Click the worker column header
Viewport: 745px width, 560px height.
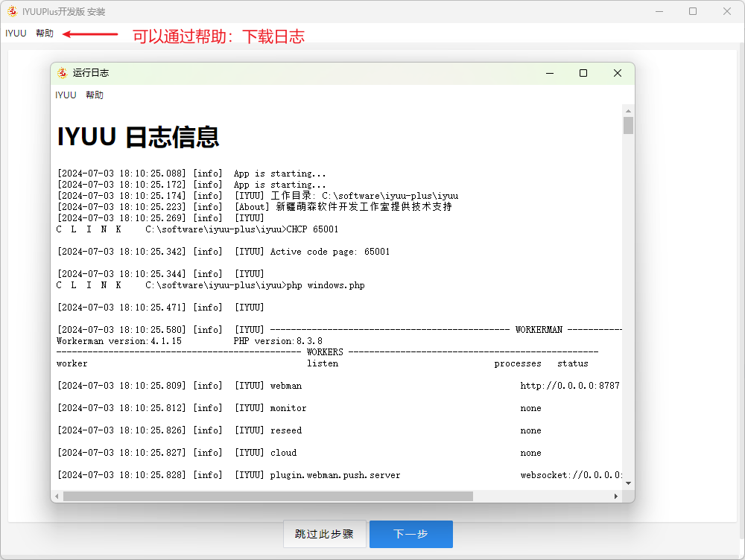[72, 363]
